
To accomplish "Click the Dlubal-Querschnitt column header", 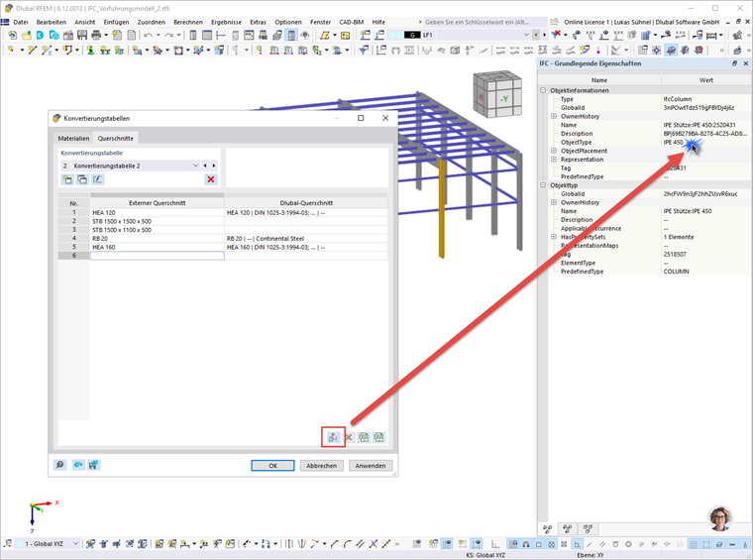I will click(x=306, y=203).
